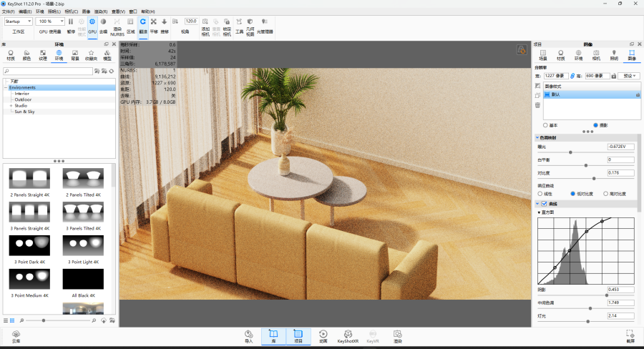Open the 相机 tab in project panel
The width and height of the screenshot is (644, 349).
tap(596, 54)
